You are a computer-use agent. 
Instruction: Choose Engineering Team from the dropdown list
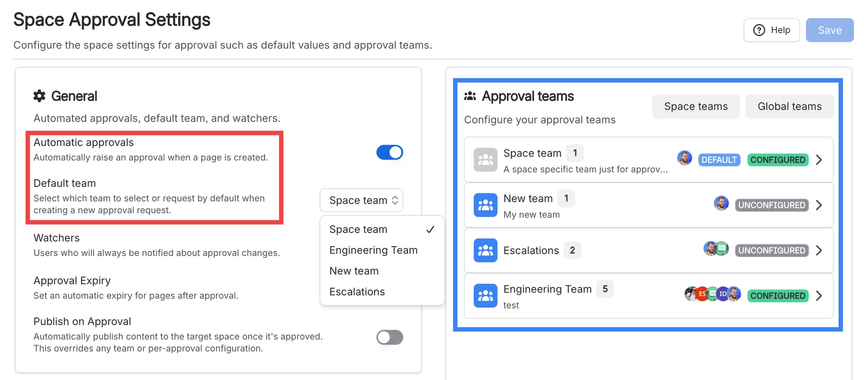[373, 250]
